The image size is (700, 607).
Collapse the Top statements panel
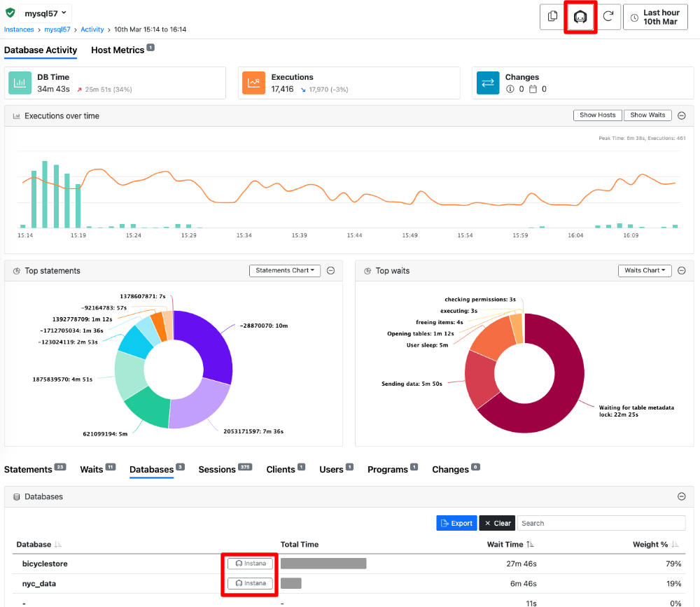[x=330, y=271]
